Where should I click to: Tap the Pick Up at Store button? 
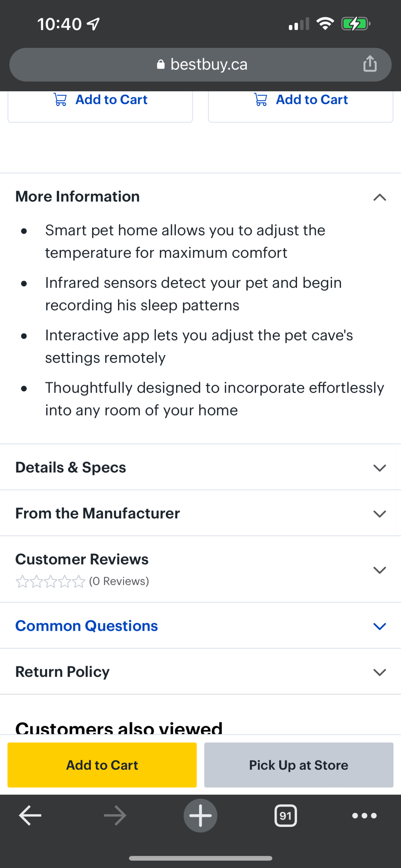pyautogui.click(x=299, y=765)
